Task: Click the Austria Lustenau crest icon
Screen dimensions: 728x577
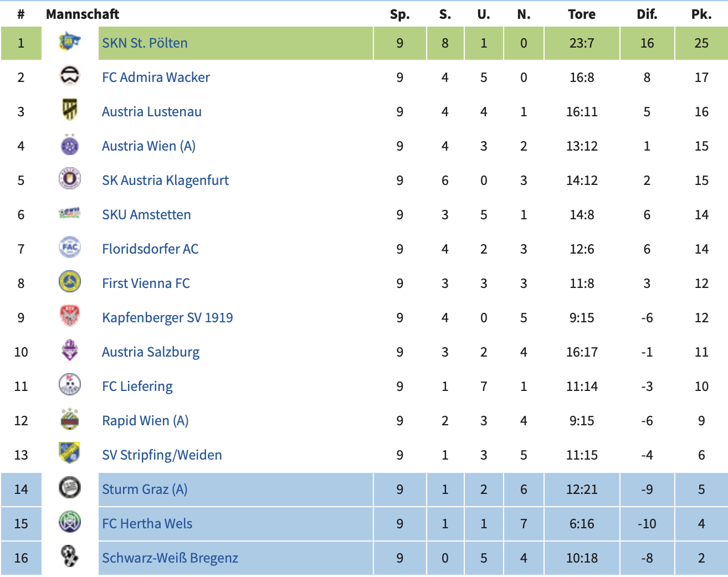Action: pos(70,111)
